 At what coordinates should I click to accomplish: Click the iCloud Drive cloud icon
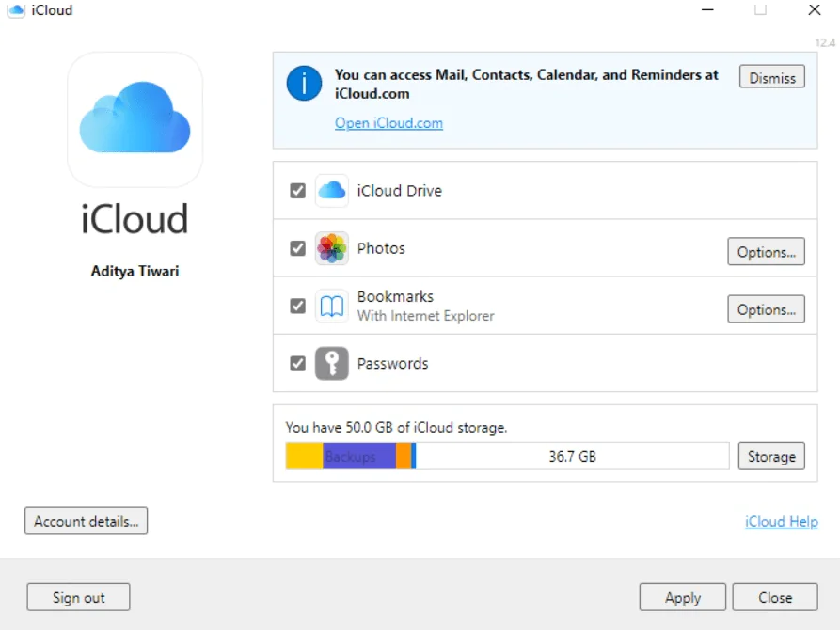tap(331, 190)
